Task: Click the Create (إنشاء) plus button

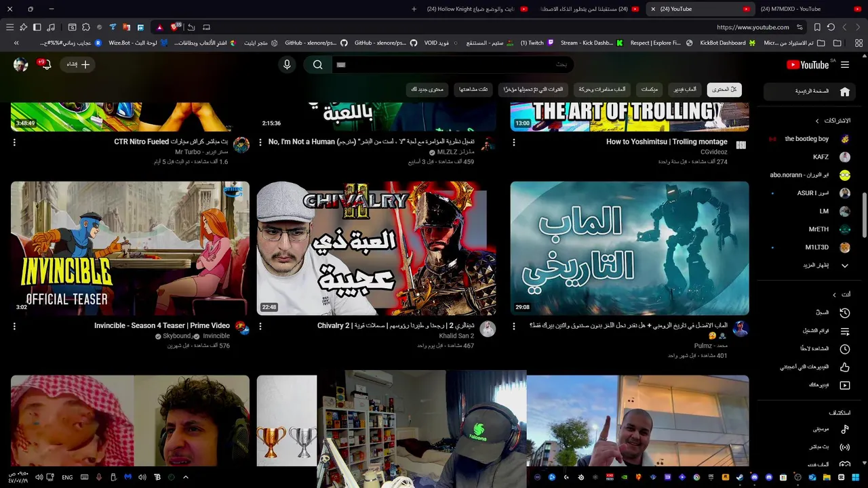Action: coord(78,64)
